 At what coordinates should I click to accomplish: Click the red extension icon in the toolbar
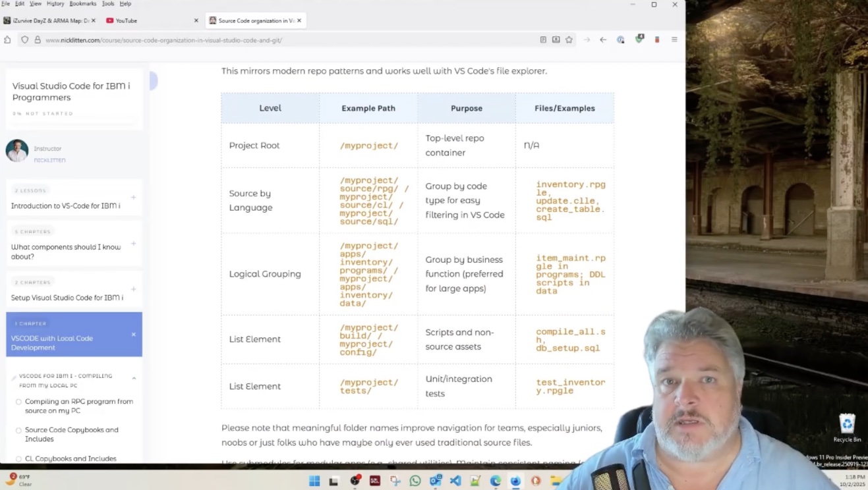[x=656, y=40]
